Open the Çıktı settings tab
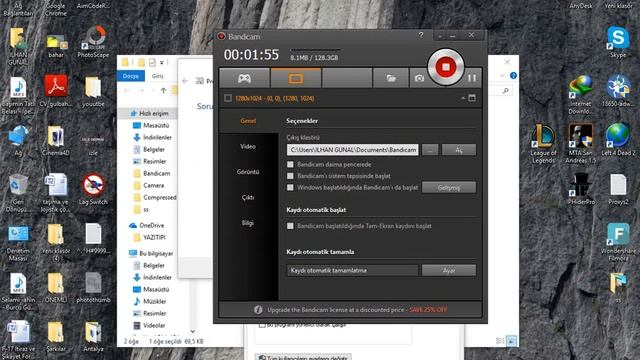The height and width of the screenshot is (360, 640). [248, 198]
